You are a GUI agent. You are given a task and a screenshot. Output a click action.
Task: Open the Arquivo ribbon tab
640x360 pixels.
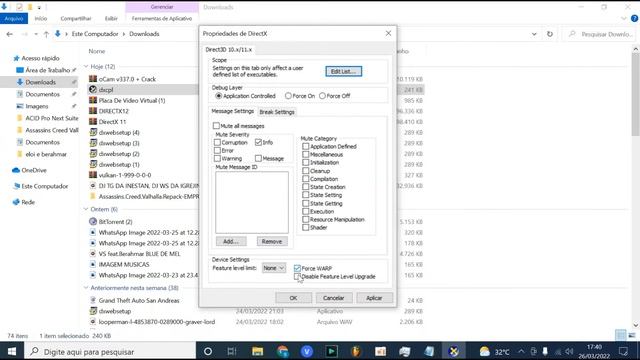coord(14,18)
